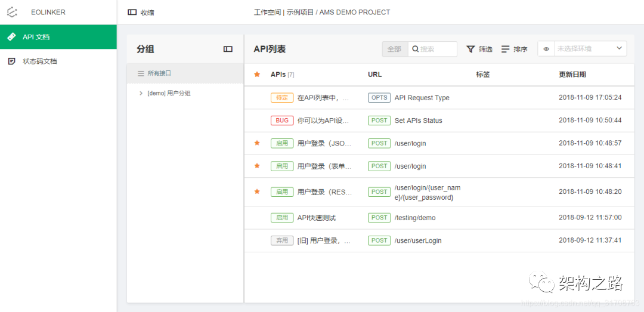Click the 工作空间 | 示例项目 / AMS DEMO PROJECT breadcrumb
This screenshot has height=312, width=644.
[321, 13]
